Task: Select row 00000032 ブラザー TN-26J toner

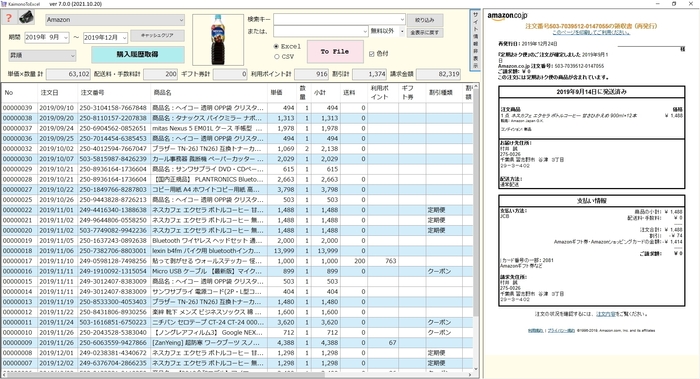Action: point(237,149)
